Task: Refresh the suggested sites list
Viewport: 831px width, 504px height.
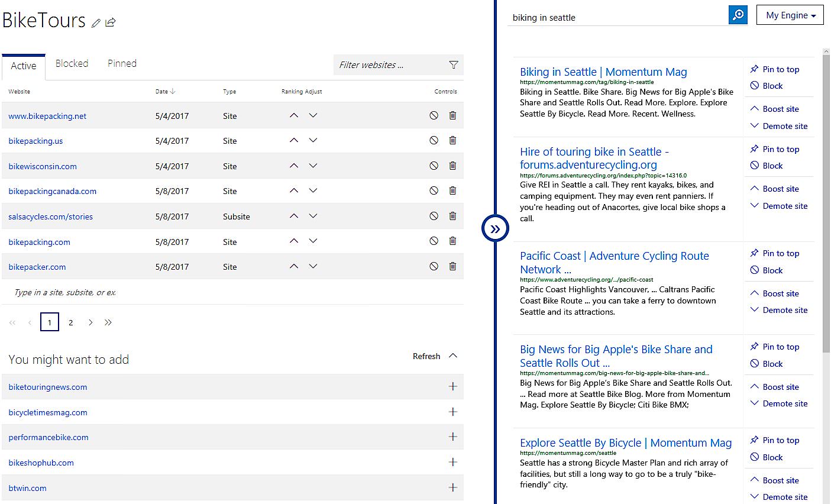Action: [426, 356]
